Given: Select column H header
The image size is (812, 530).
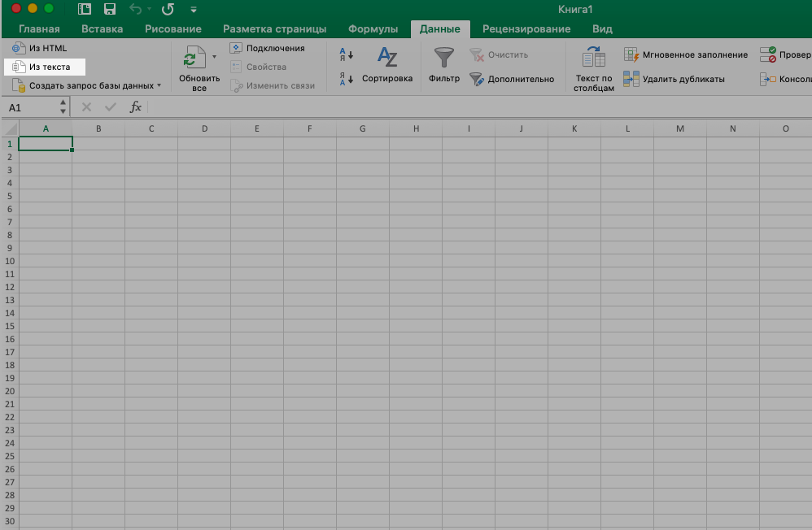Looking at the screenshot, I should pyautogui.click(x=416, y=129).
